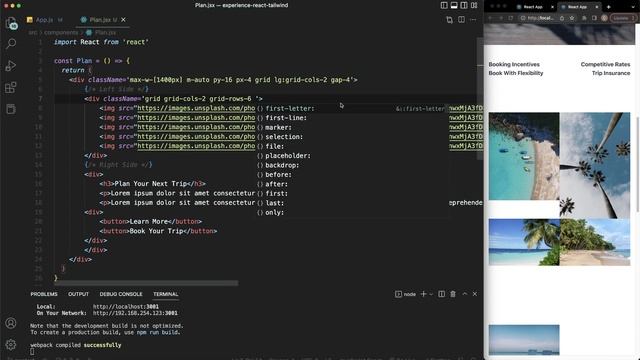640x360 pixels.
Task: Open the OUTPUT panel tab
Action: coord(78,294)
